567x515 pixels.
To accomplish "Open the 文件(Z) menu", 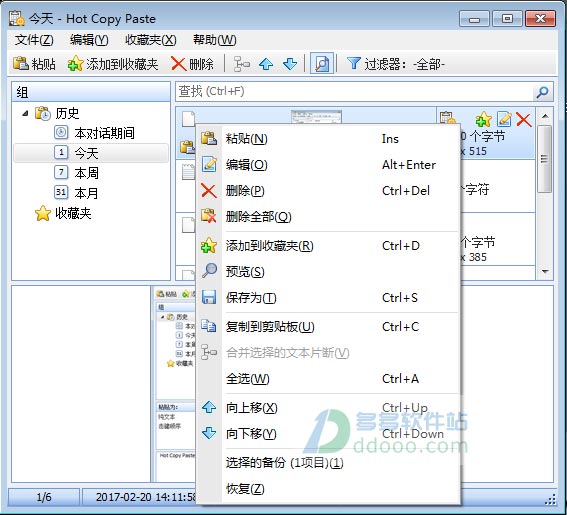I will [34, 40].
